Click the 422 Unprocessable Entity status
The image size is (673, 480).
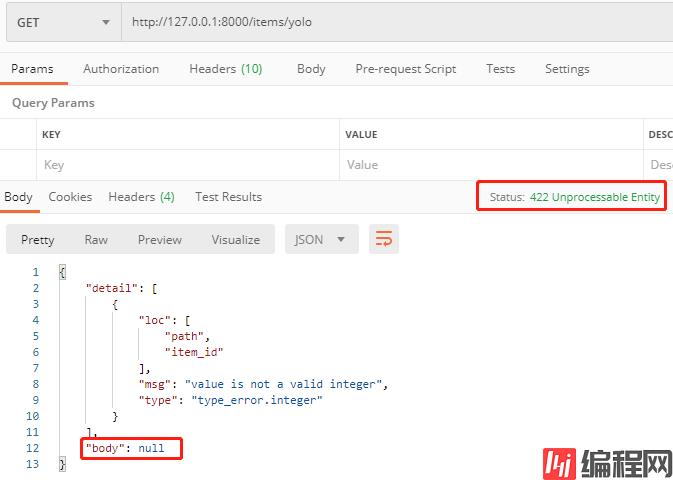point(594,197)
